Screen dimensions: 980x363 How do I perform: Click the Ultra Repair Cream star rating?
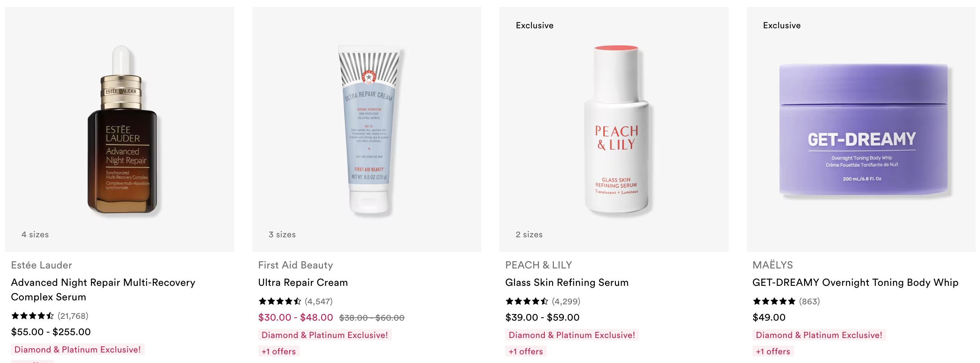[x=280, y=301]
